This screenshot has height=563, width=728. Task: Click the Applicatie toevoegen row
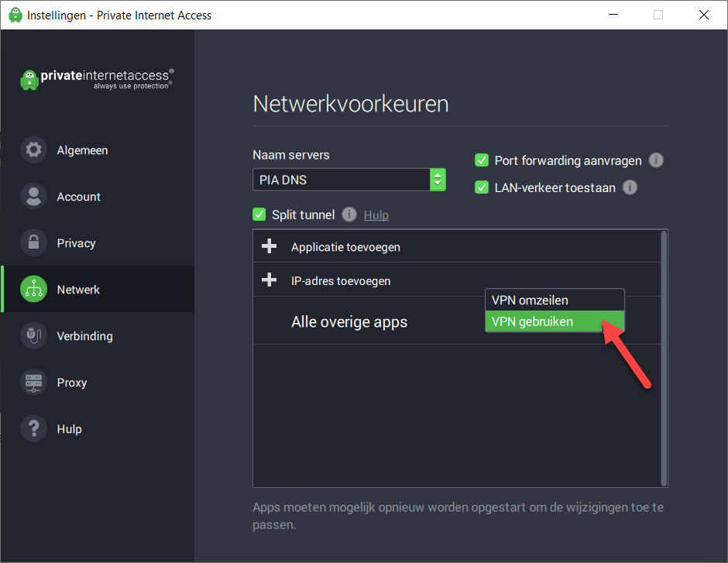[x=457, y=246]
